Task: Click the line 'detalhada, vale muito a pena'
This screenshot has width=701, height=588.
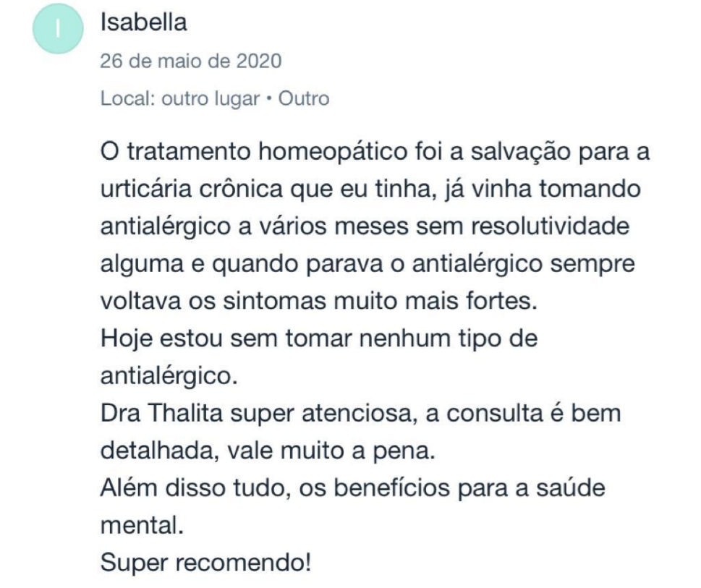Action: click(x=268, y=451)
